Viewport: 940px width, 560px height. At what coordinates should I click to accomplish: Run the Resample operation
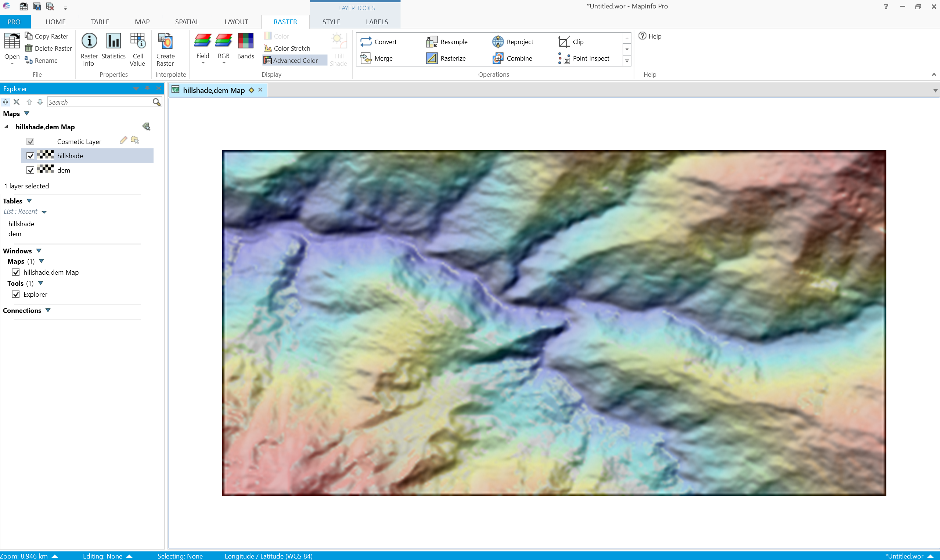click(447, 41)
